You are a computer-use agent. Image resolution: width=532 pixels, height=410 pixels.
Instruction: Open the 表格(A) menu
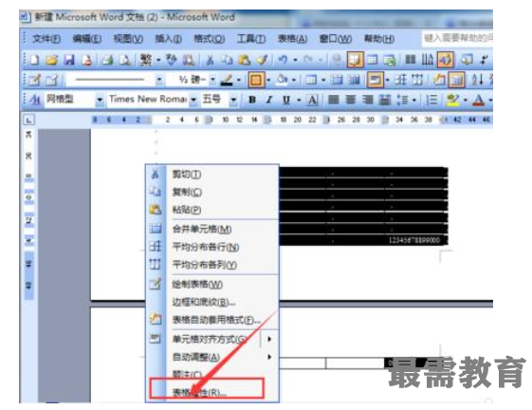click(x=292, y=39)
